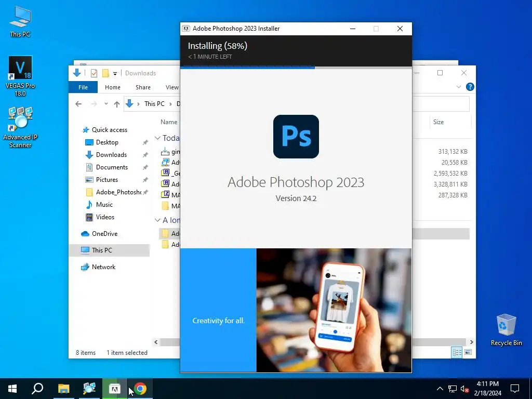Click the Windows Start button

12,389
